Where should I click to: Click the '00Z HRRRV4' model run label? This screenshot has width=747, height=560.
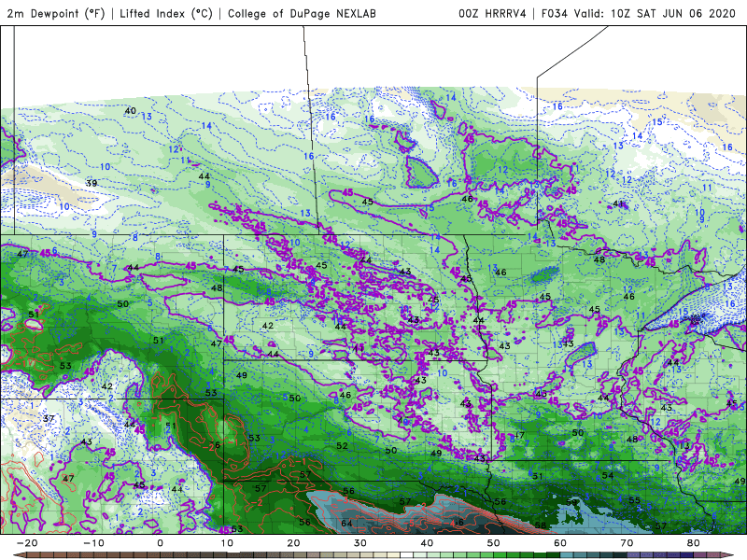pyautogui.click(x=492, y=14)
